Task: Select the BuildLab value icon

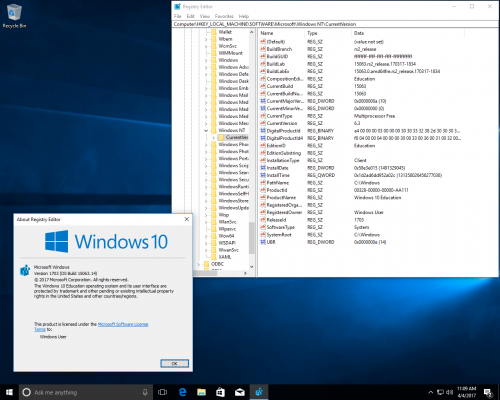Action: (x=263, y=64)
